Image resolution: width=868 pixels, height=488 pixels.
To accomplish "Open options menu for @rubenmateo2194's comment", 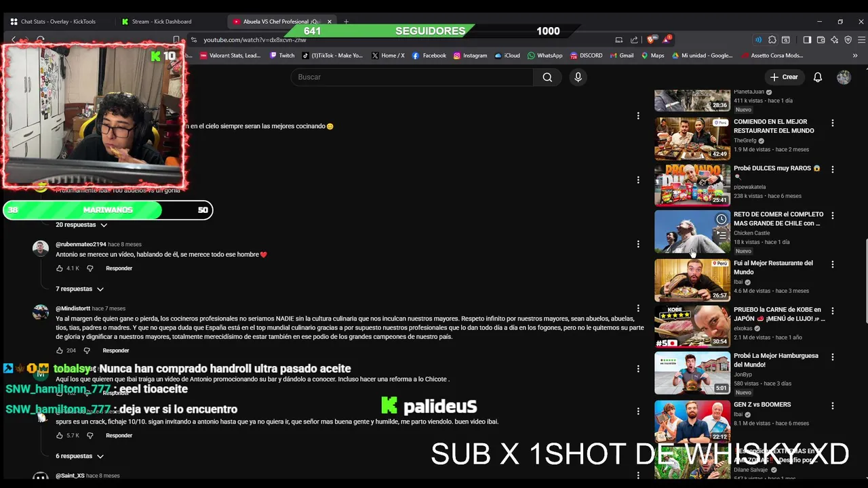I will (x=638, y=244).
